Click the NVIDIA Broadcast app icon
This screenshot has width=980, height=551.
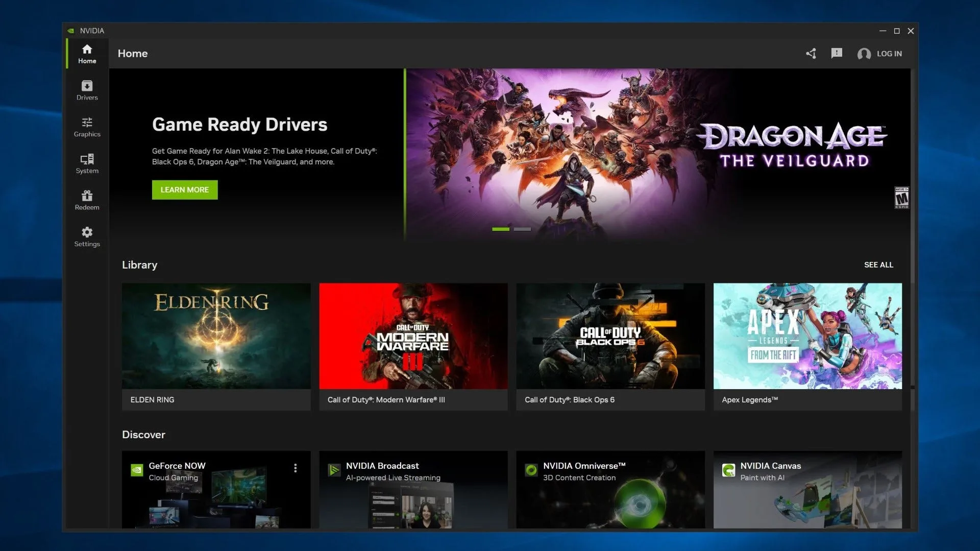(x=334, y=470)
